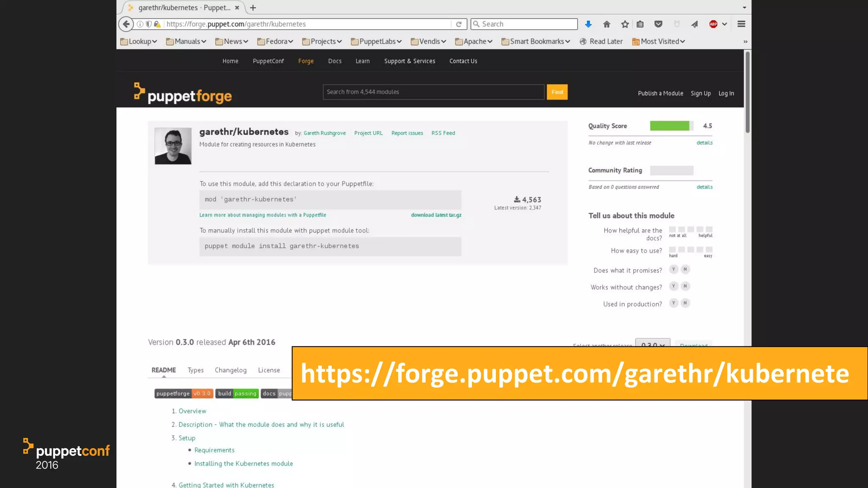The width and height of the screenshot is (868, 488).
Task: Answer N for Does what it promises
Action: tap(685, 269)
